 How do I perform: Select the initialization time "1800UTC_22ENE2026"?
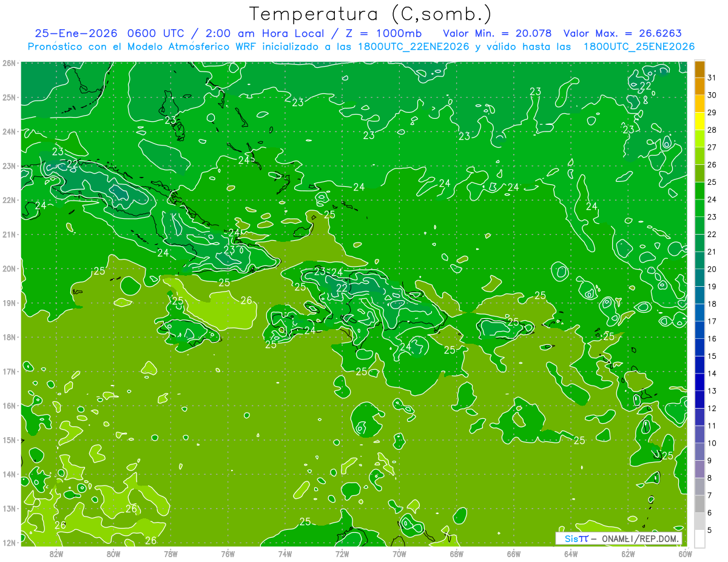(x=413, y=47)
